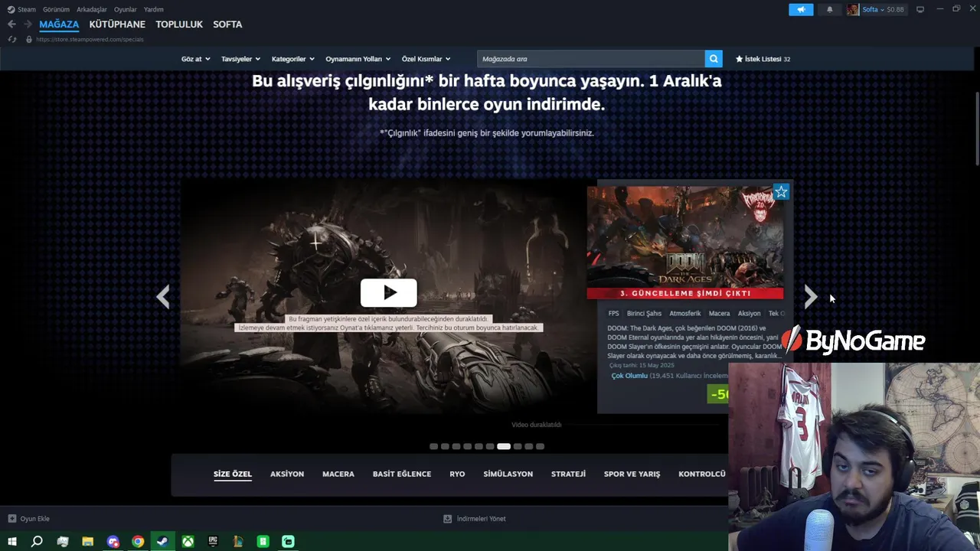
Task: Select the BASİT EĞLENCE category tab
Action: point(402,474)
